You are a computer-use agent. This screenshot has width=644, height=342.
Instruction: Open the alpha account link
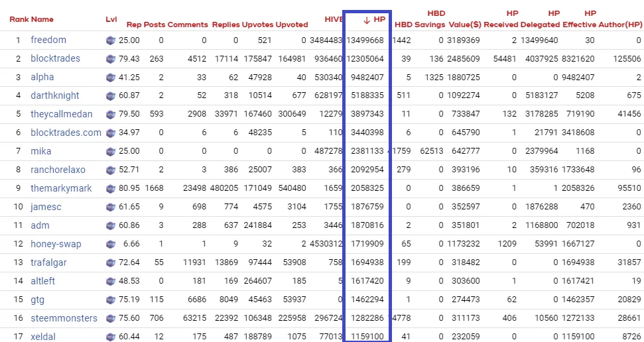click(x=42, y=77)
